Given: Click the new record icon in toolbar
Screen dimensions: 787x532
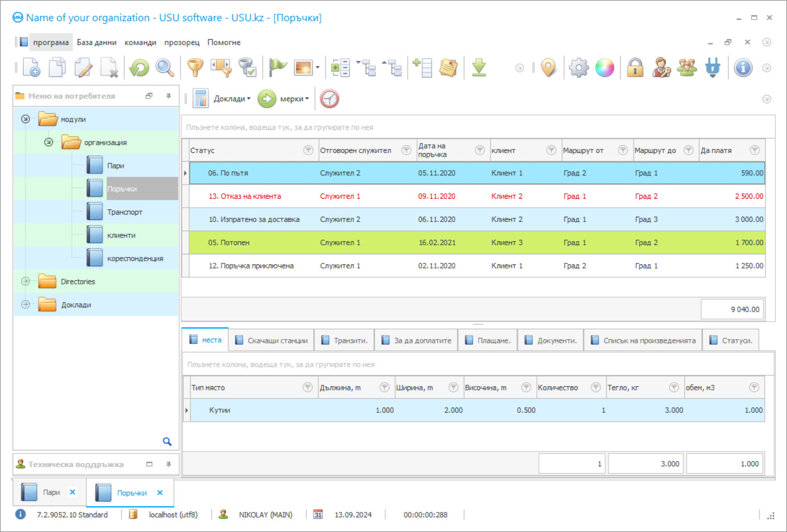Looking at the screenshot, I should point(31,68).
